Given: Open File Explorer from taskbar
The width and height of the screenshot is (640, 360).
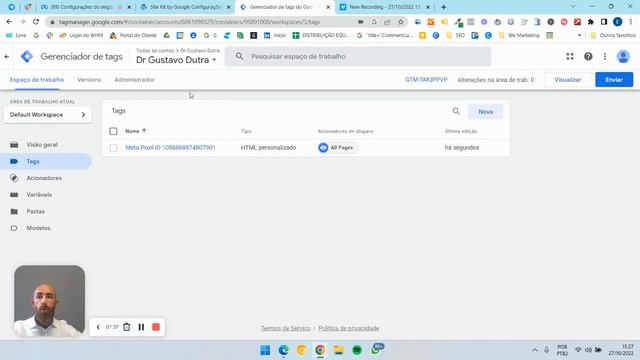Looking at the screenshot, I should point(338,350).
